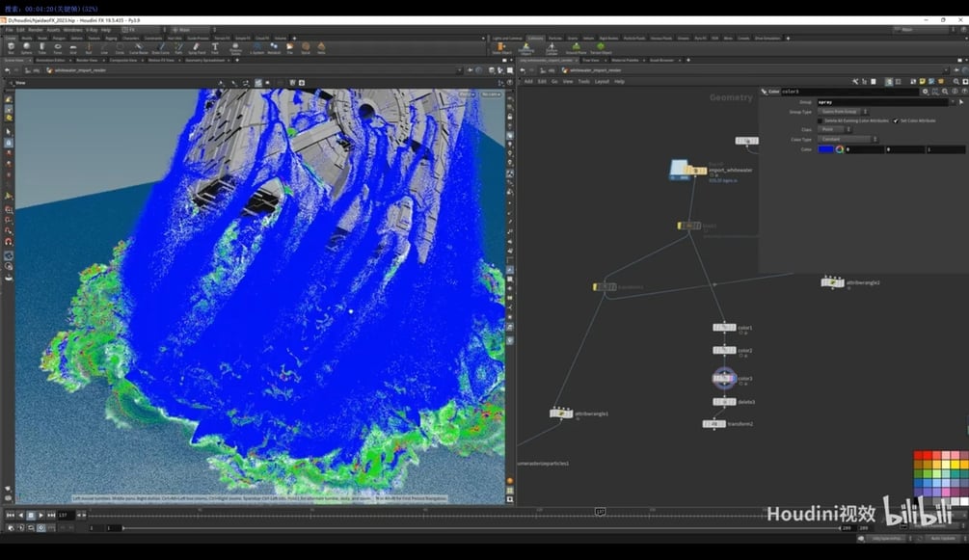
Task: Click the Static Object collision tool
Action: pyautogui.click(x=501, y=48)
